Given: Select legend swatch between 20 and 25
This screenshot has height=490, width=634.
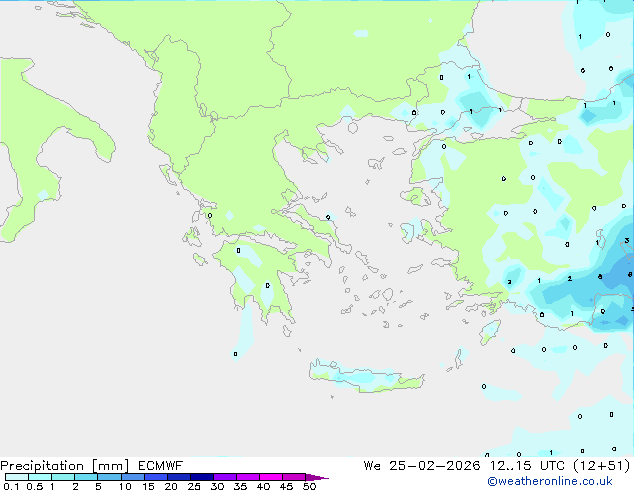Looking at the screenshot, I should tap(179, 477).
